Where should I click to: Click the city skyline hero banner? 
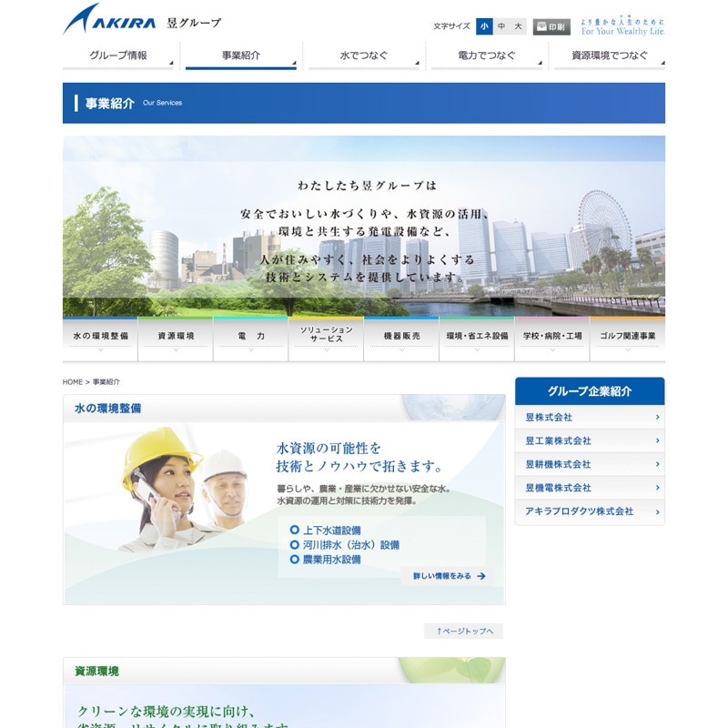(x=363, y=226)
